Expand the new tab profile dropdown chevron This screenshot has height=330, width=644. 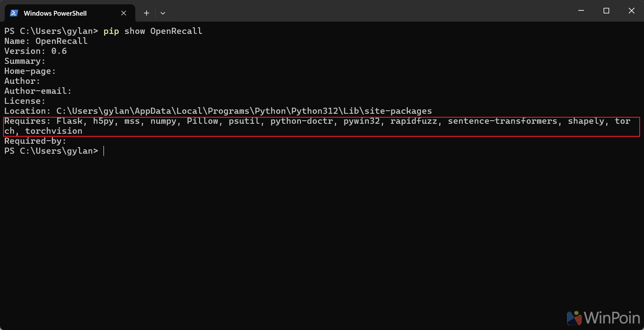pyautogui.click(x=163, y=13)
